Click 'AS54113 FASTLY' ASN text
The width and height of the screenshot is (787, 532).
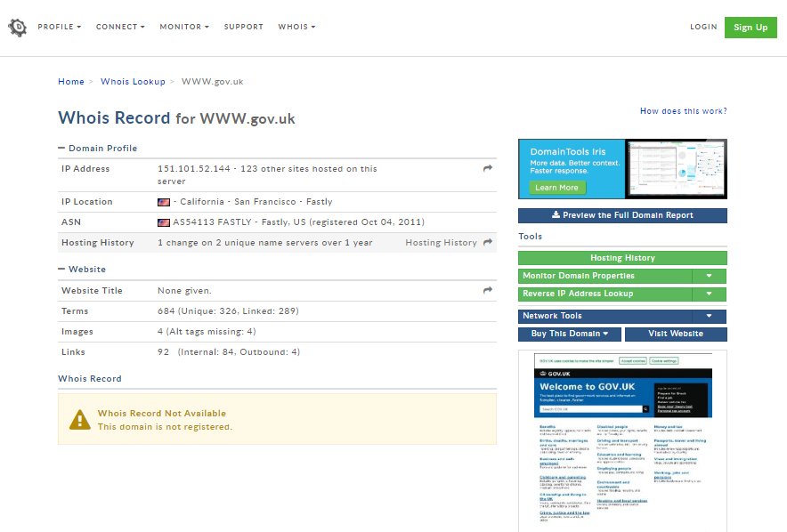pyautogui.click(x=212, y=222)
